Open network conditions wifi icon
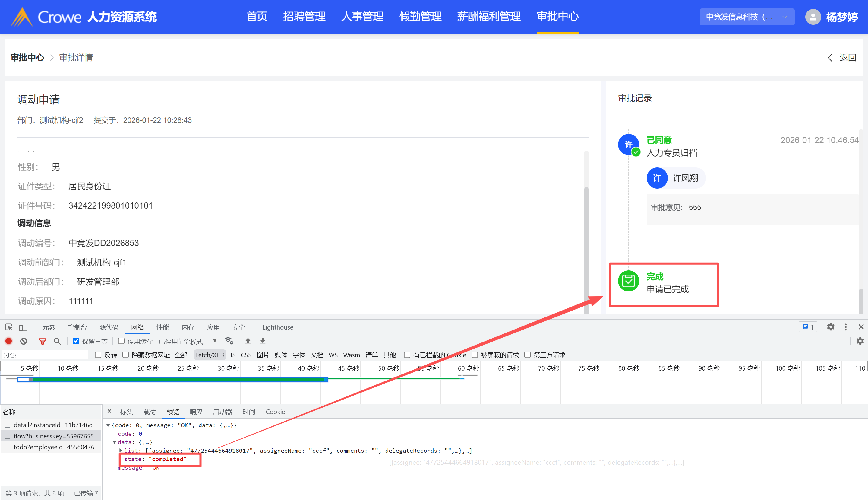Image resolution: width=868 pixels, height=500 pixels. coord(229,341)
